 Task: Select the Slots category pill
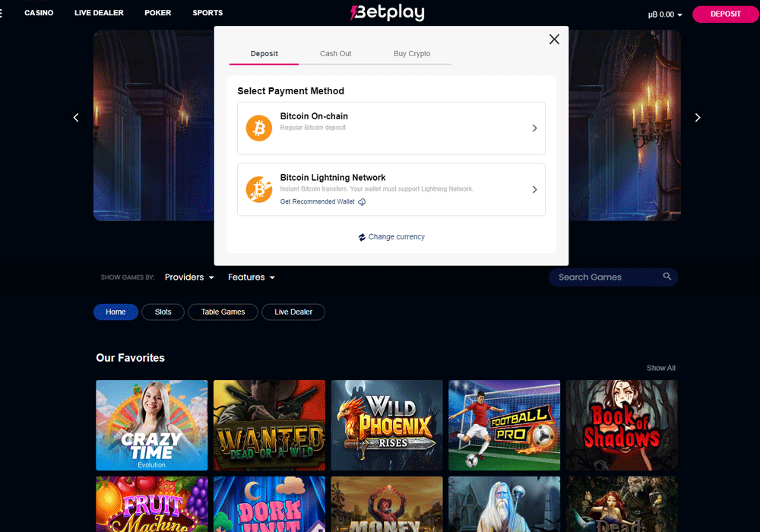(163, 312)
